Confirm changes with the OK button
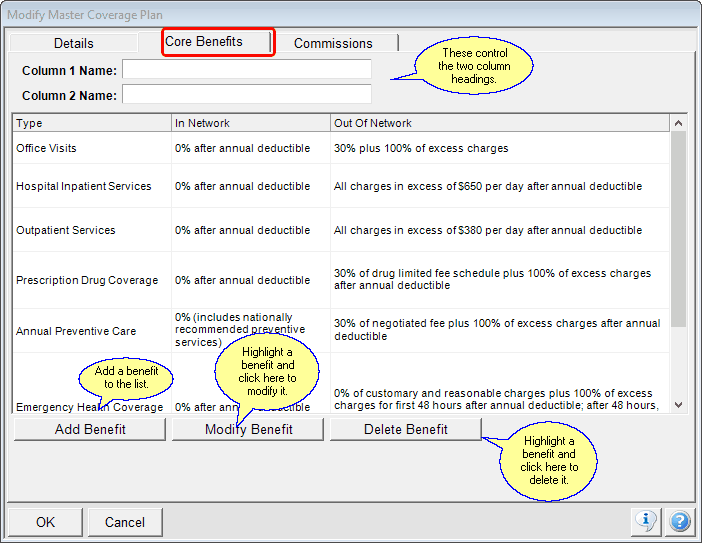This screenshot has width=702, height=543. click(45, 522)
